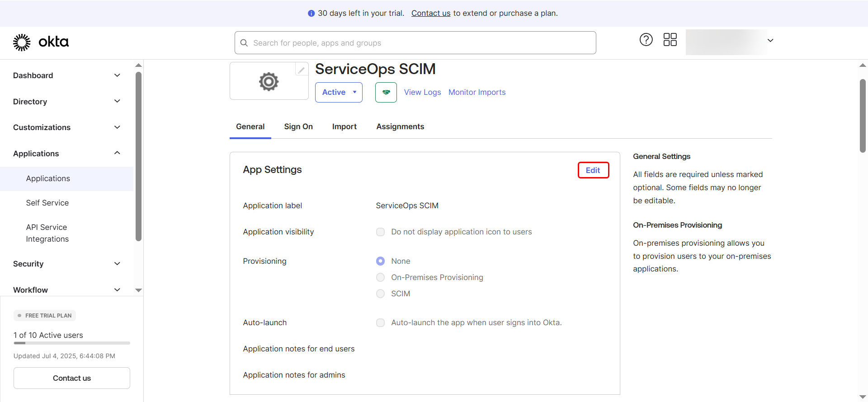This screenshot has height=402, width=868.
Task: Open the Assignments tab
Action: click(400, 126)
